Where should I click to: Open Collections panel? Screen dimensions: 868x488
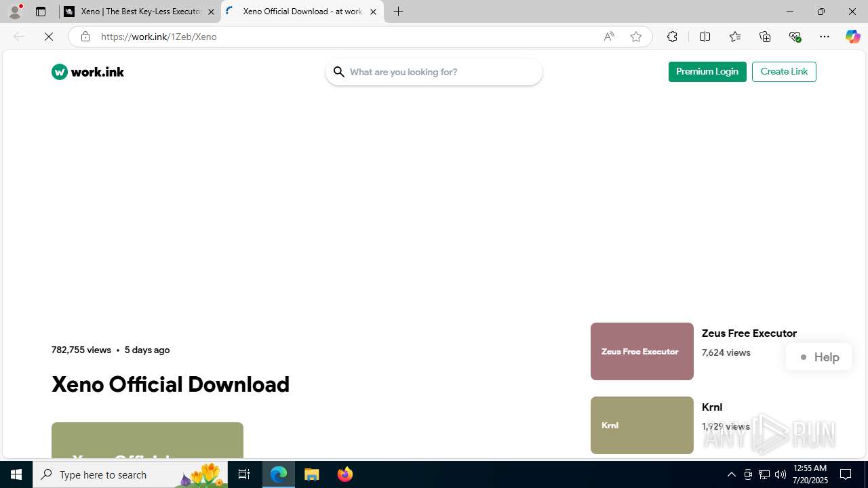click(x=765, y=37)
